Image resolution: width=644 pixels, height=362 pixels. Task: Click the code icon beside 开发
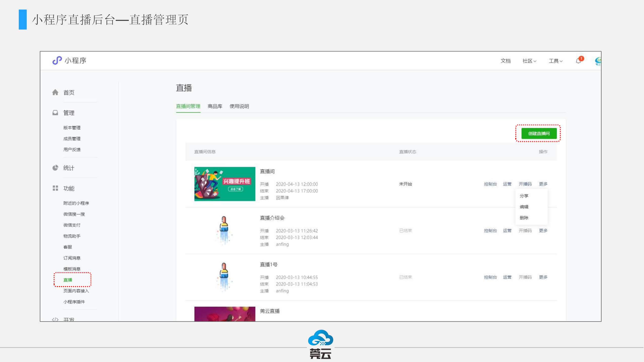pos(55,319)
